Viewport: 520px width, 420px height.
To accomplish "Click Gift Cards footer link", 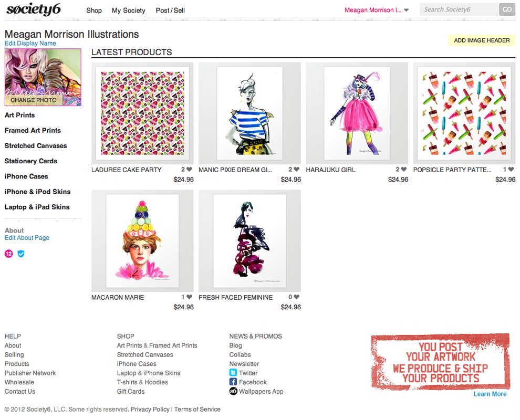I will pyautogui.click(x=131, y=391).
